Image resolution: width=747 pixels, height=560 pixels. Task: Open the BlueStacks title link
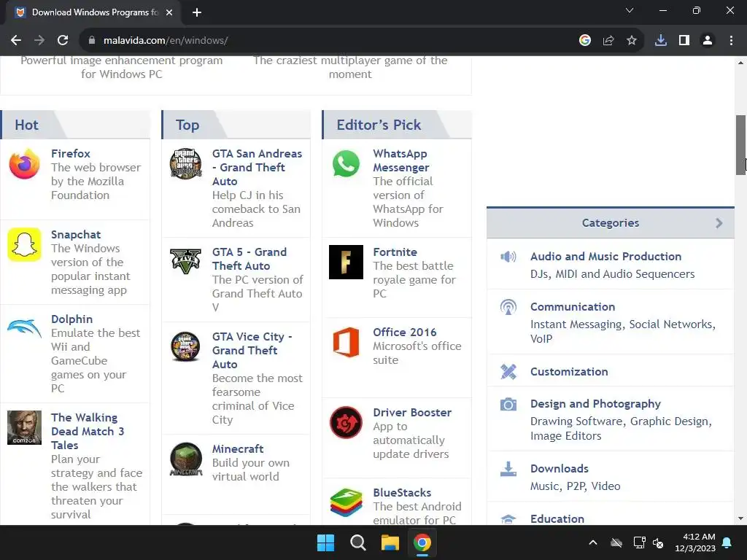pos(402,492)
